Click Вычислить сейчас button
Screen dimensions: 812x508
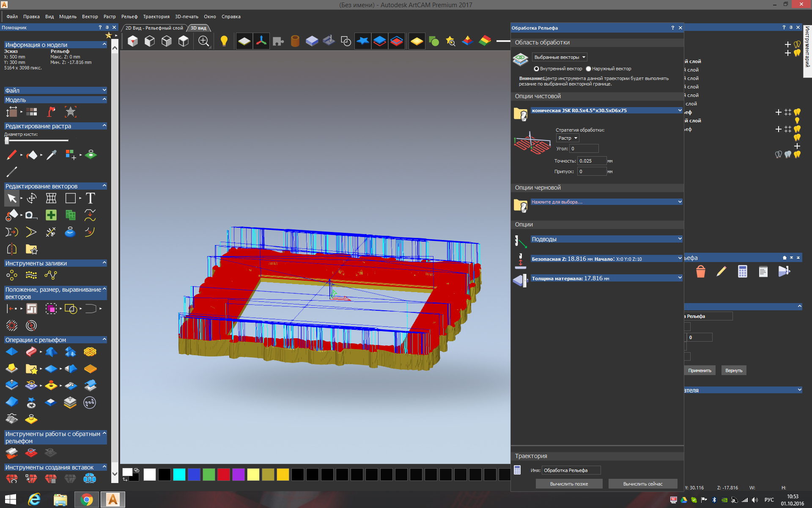tap(642, 484)
